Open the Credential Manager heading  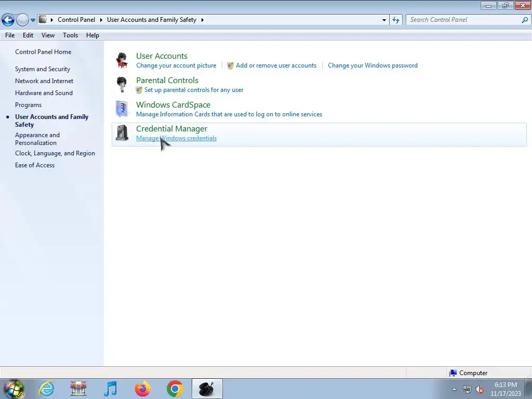pos(171,129)
